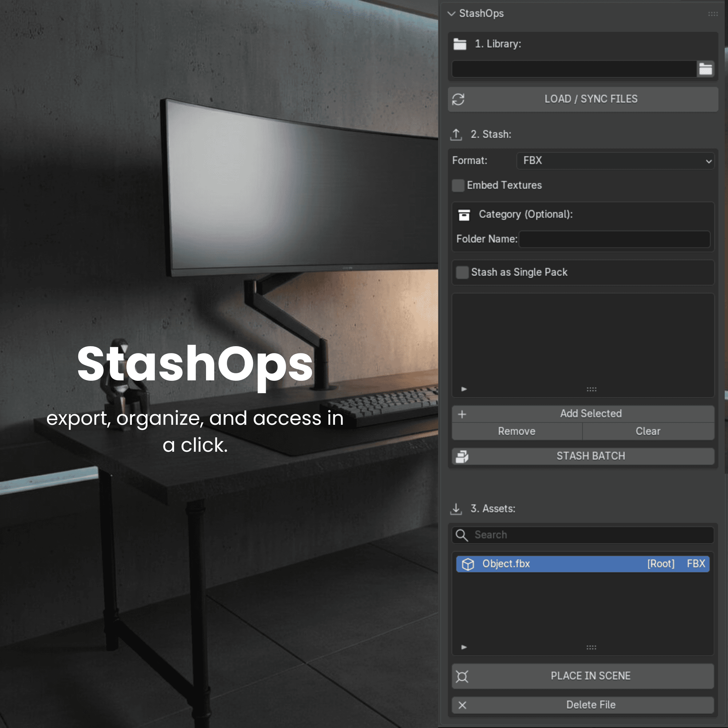
Task: Click the X icon on Delete File
Action: 462,705
